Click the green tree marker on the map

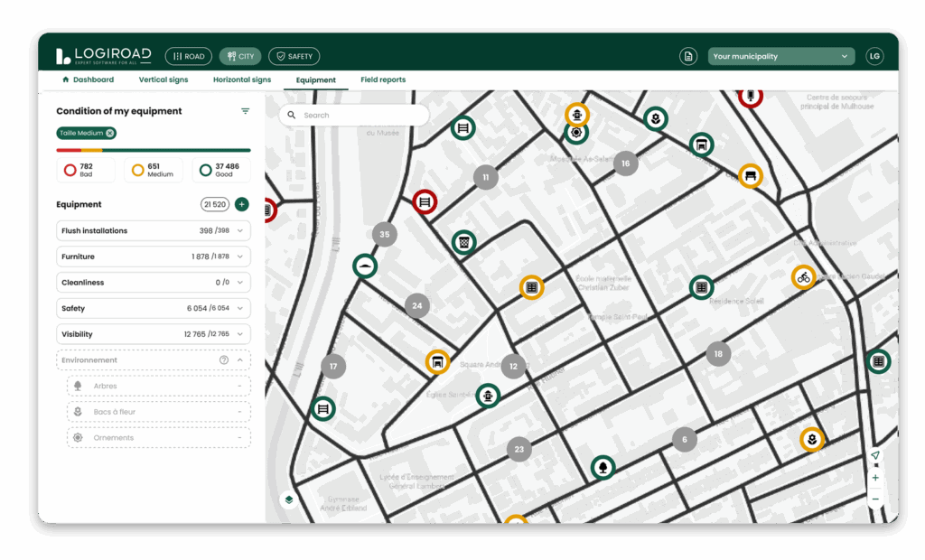click(603, 467)
